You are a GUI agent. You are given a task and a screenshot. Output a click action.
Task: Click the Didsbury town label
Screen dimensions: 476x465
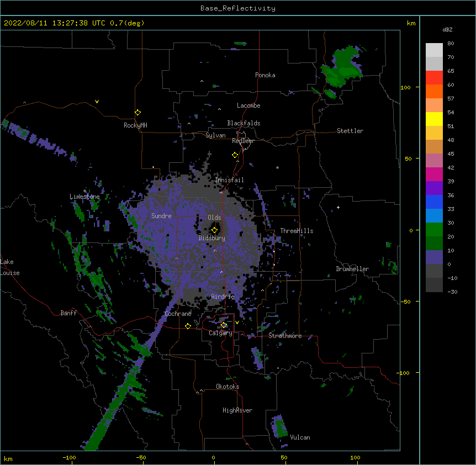212,238
